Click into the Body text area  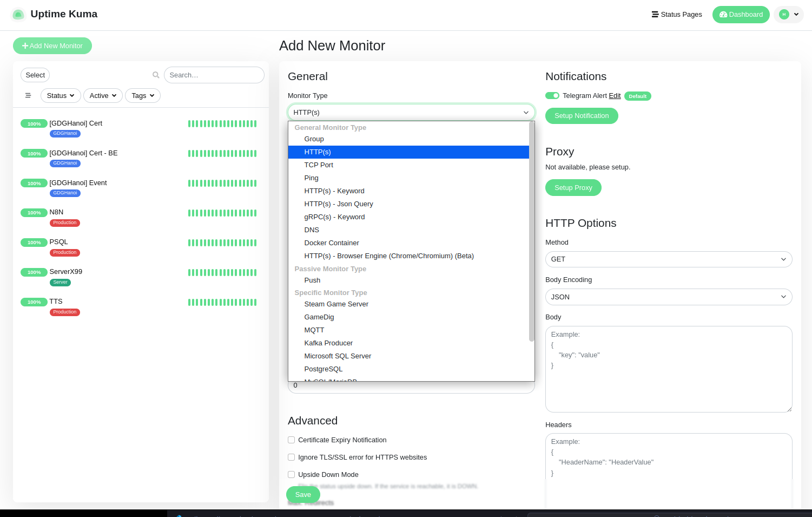(669, 369)
